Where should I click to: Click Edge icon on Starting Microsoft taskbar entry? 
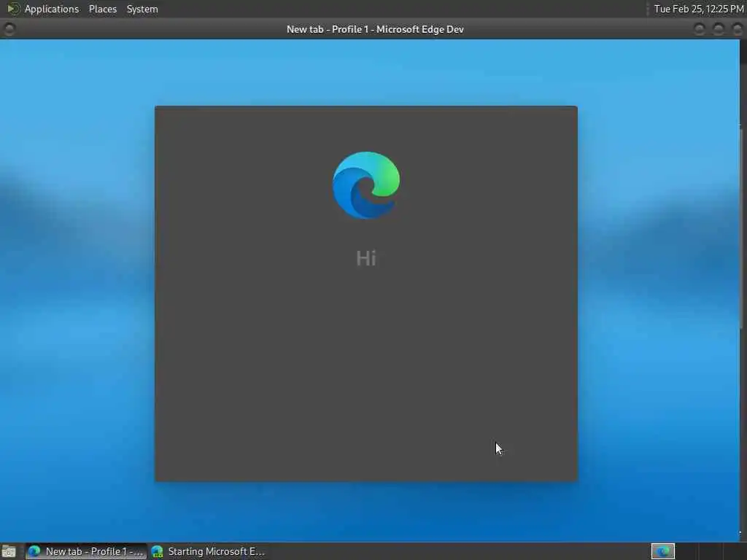tap(158, 551)
